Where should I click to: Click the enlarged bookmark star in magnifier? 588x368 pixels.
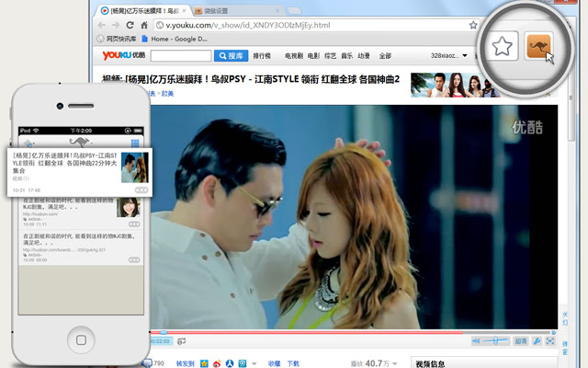click(x=502, y=46)
